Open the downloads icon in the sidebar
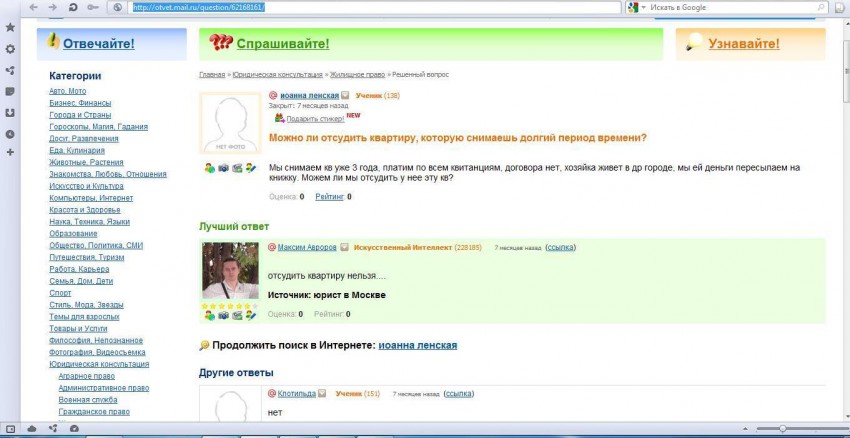 point(10,112)
